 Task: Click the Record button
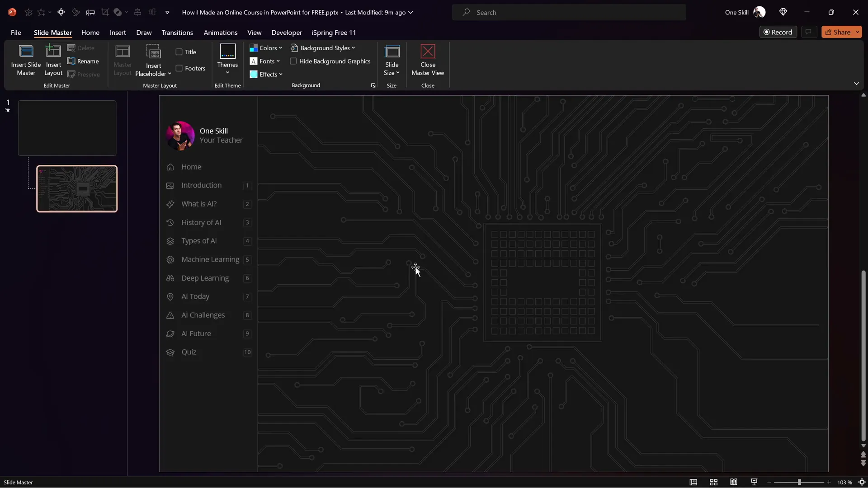pyautogui.click(x=778, y=32)
